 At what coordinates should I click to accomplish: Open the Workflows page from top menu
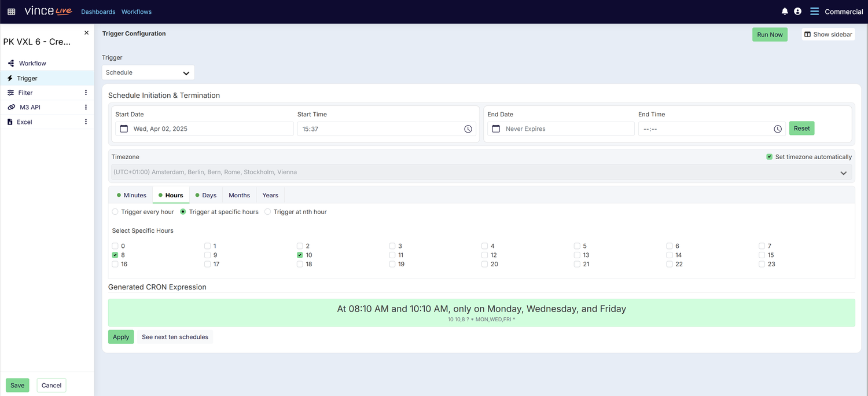pos(136,11)
